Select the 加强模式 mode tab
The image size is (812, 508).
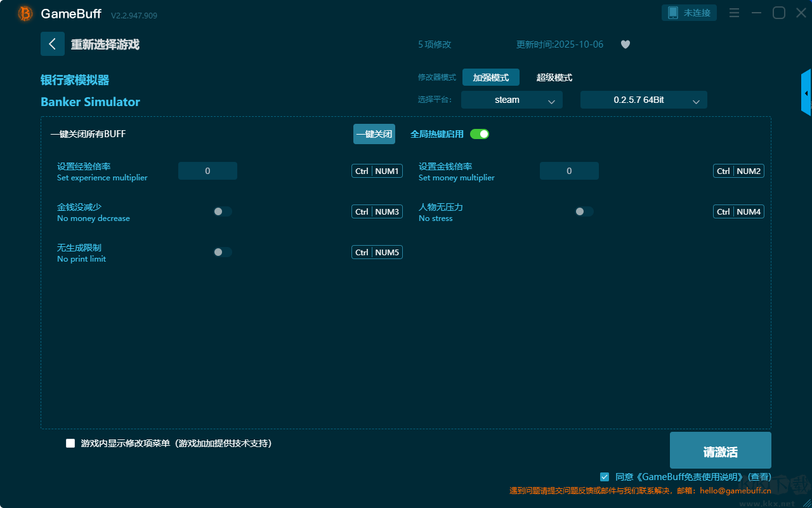[490, 77]
